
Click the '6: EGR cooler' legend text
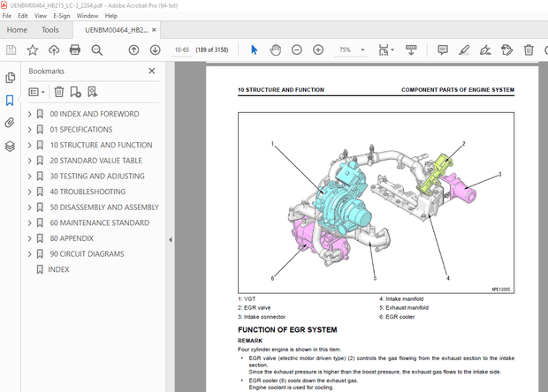pos(397,317)
